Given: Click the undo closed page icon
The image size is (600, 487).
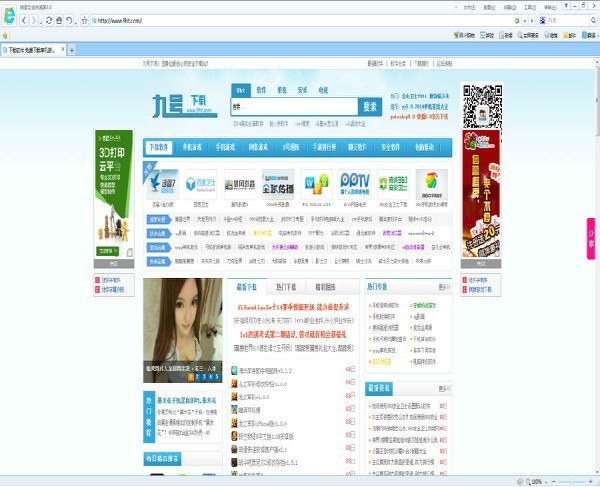Looking at the screenshot, I should pos(69,20).
